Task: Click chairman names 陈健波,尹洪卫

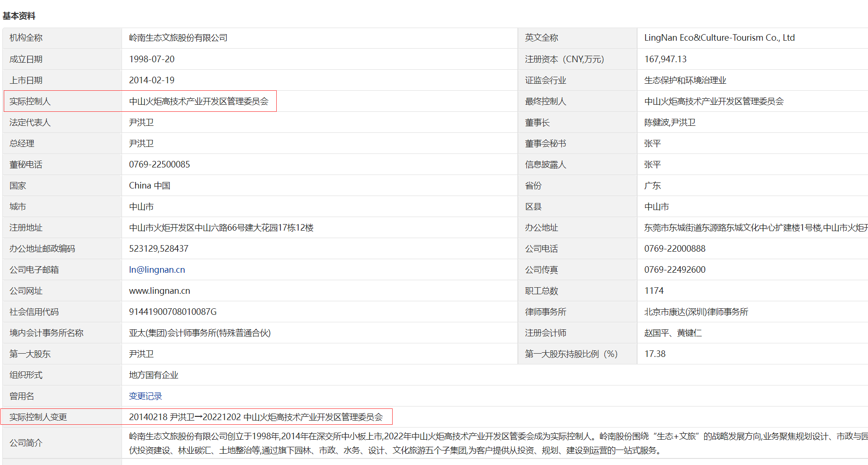Action: (670, 123)
